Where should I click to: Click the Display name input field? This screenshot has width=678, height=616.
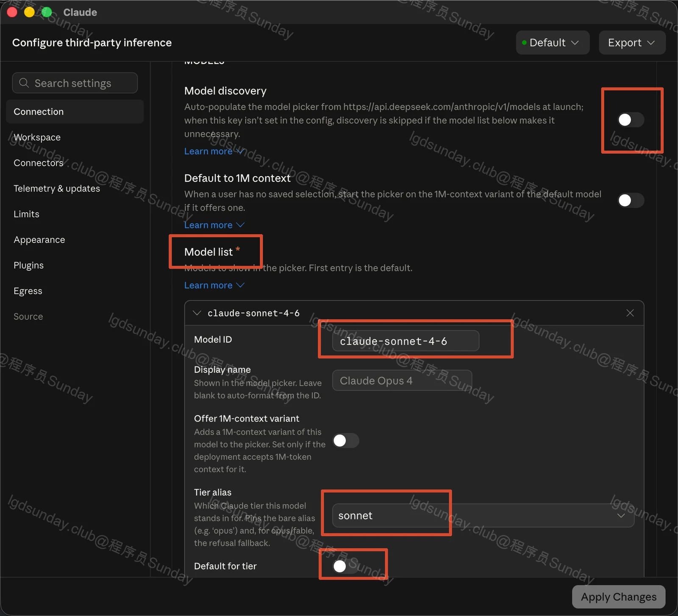[x=402, y=380]
